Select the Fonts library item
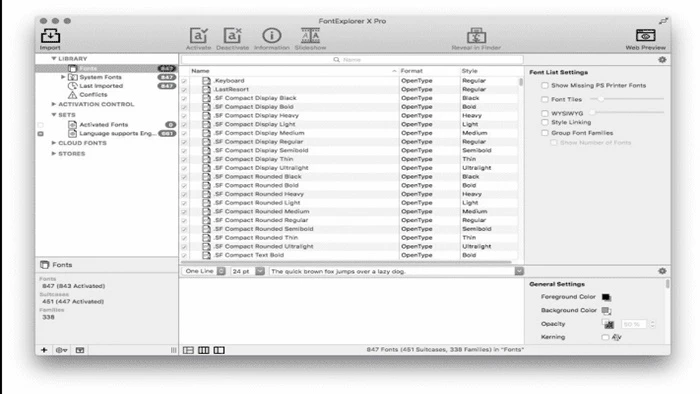The image size is (700, 394). [106, 68]
